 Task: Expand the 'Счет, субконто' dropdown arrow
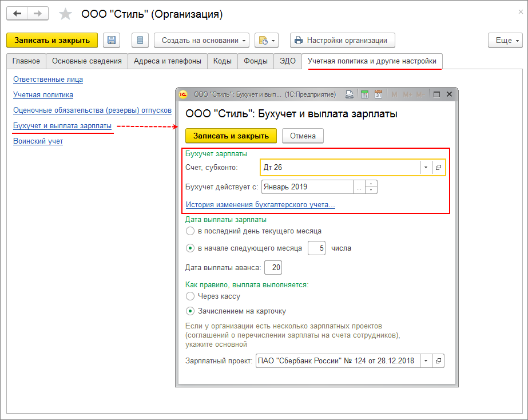[426, 168]
